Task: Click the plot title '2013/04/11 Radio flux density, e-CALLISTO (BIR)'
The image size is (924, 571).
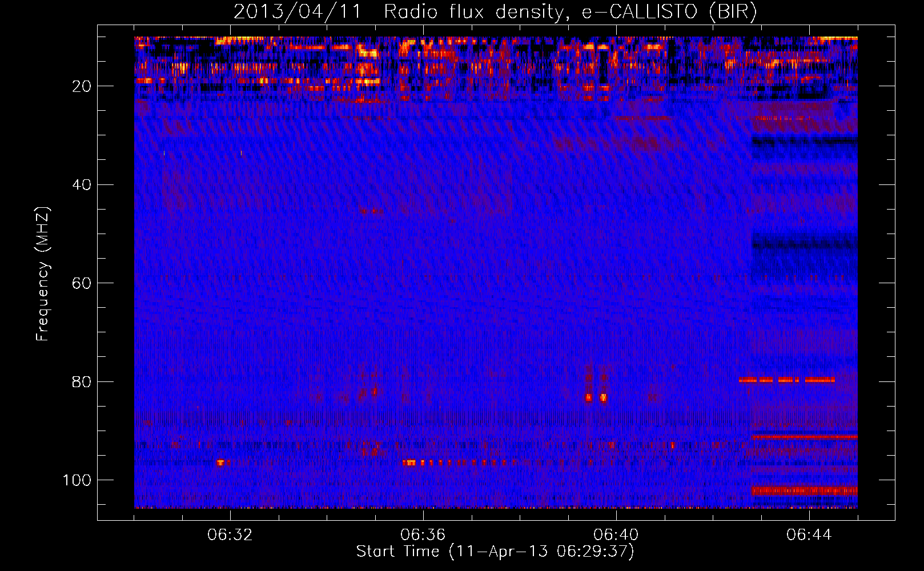Action: pos(495,11)
